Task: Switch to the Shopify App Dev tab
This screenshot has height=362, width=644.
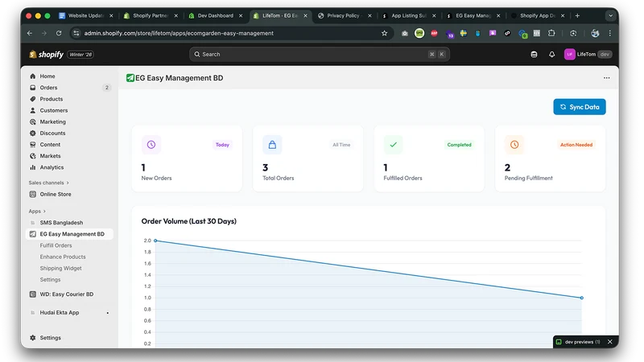Action: pyautogui.click(x=537, y=15)
